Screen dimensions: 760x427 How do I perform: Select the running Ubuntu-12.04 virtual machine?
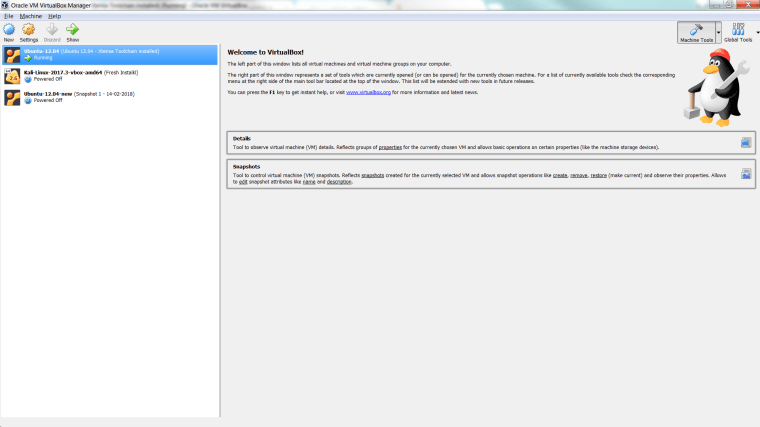point(110,55)
